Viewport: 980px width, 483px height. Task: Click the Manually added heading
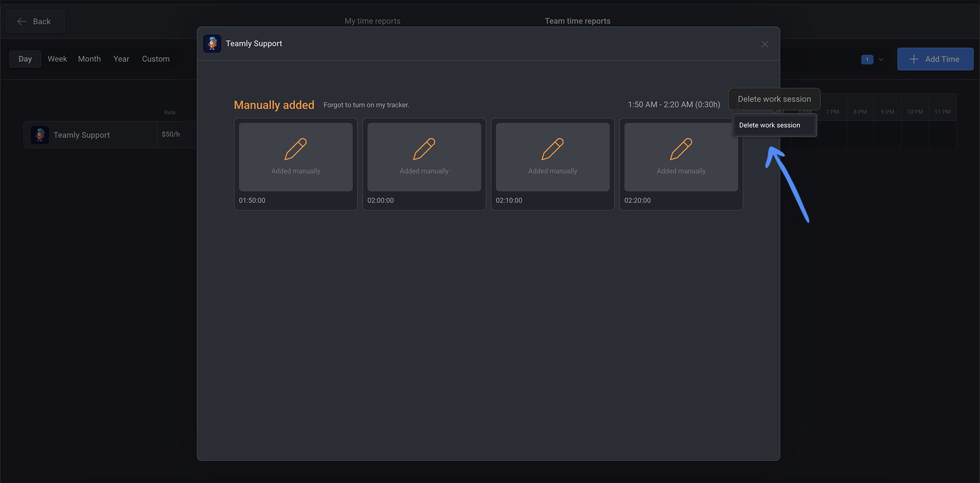point(274,105)
